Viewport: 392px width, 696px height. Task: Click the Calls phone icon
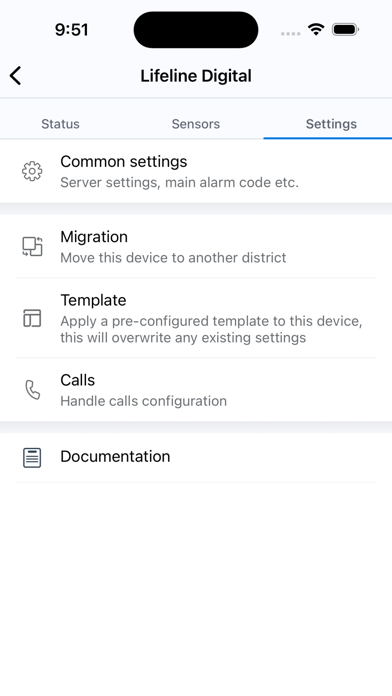coord(32,390)
